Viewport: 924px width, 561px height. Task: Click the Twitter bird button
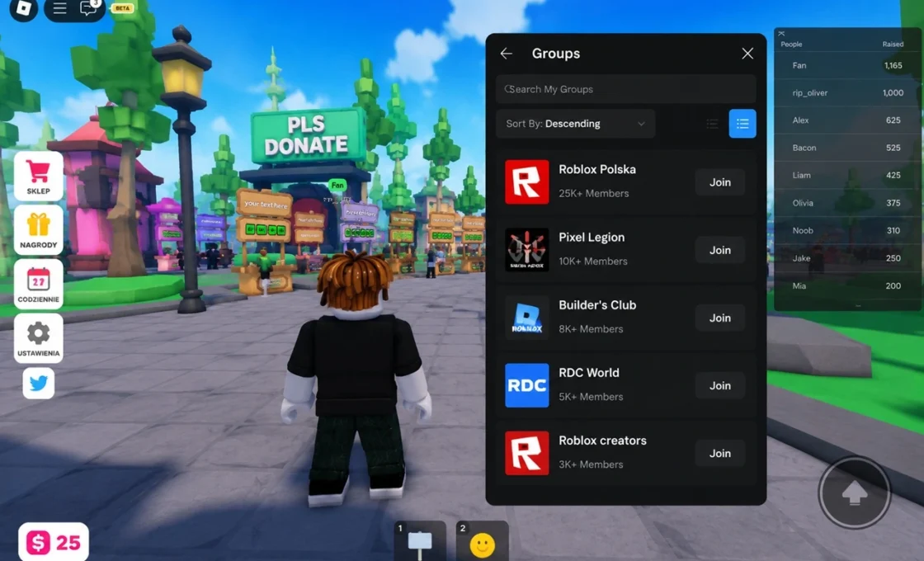38,384
